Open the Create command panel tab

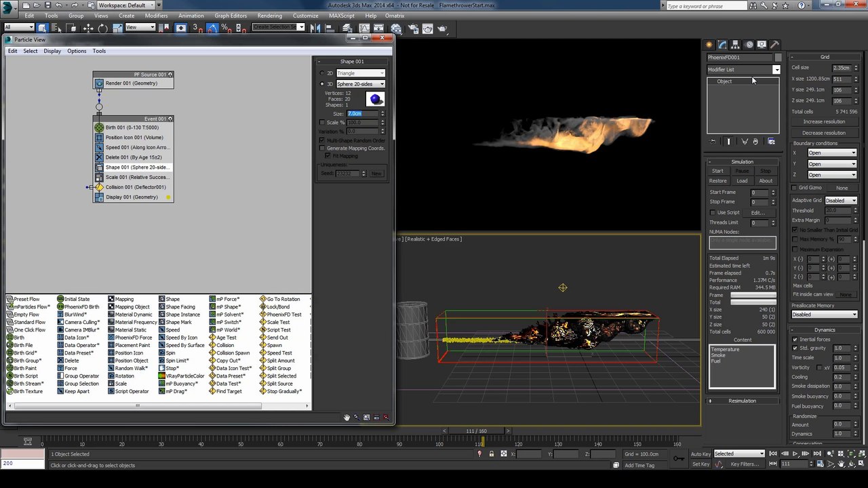(x=709, y=45)
